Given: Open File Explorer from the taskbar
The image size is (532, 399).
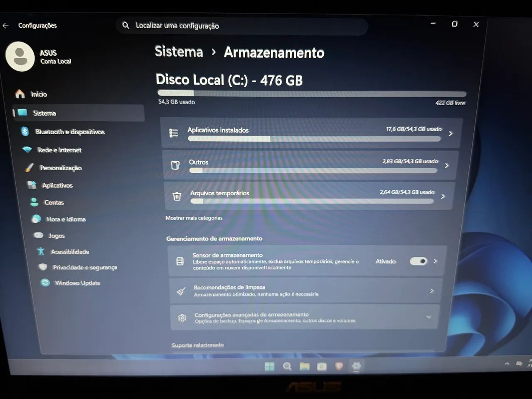Looking at the screenshot, I should point(305,366).
